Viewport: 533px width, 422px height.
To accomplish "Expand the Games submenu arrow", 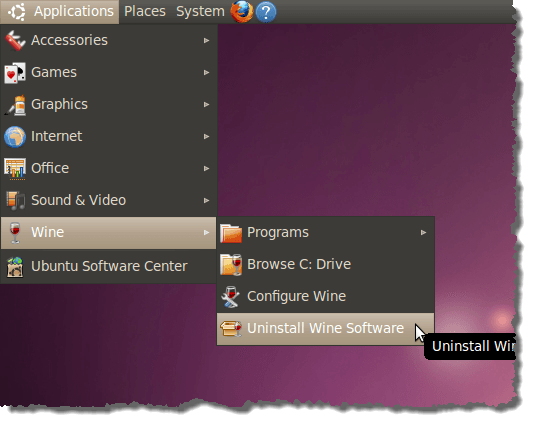I will coord(206,72).
